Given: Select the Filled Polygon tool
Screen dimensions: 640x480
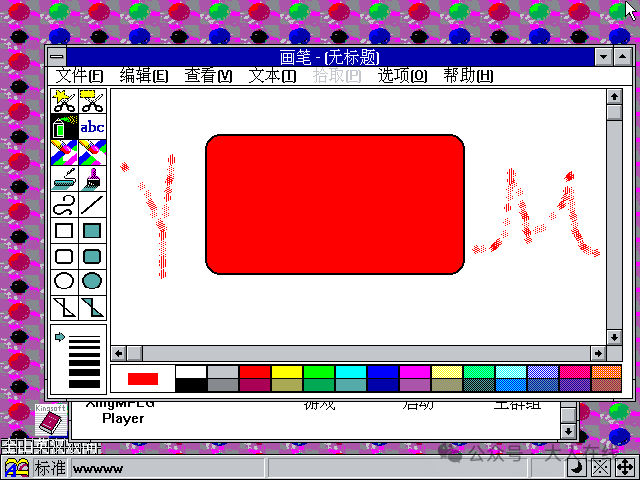Looking at the screenshot, I should [93, 308].
